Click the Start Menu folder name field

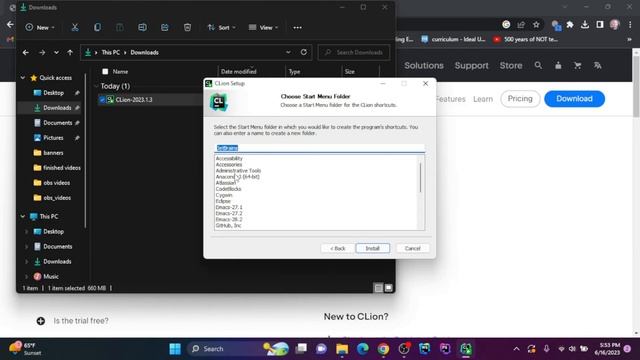(x=319, y=148)
